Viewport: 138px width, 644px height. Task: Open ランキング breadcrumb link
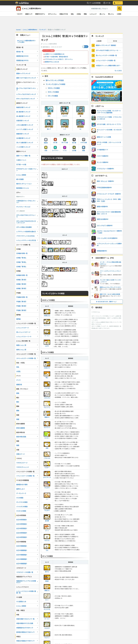pyautogui.click(x=42, y=30)
